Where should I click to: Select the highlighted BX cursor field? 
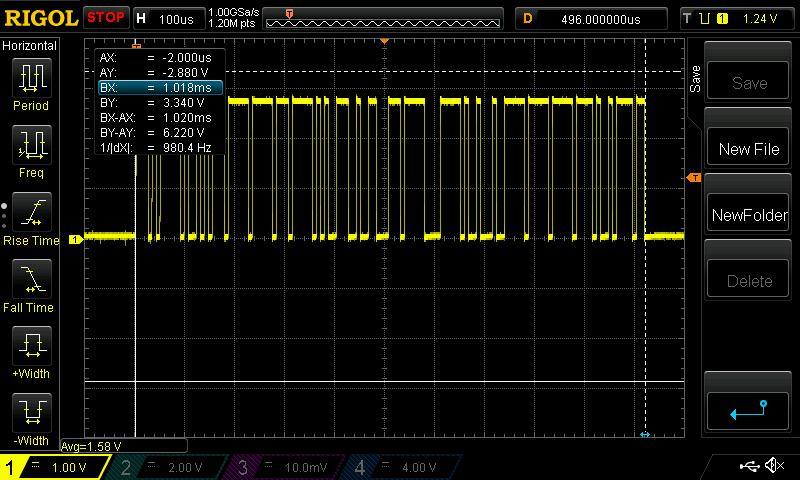point(159,88)
